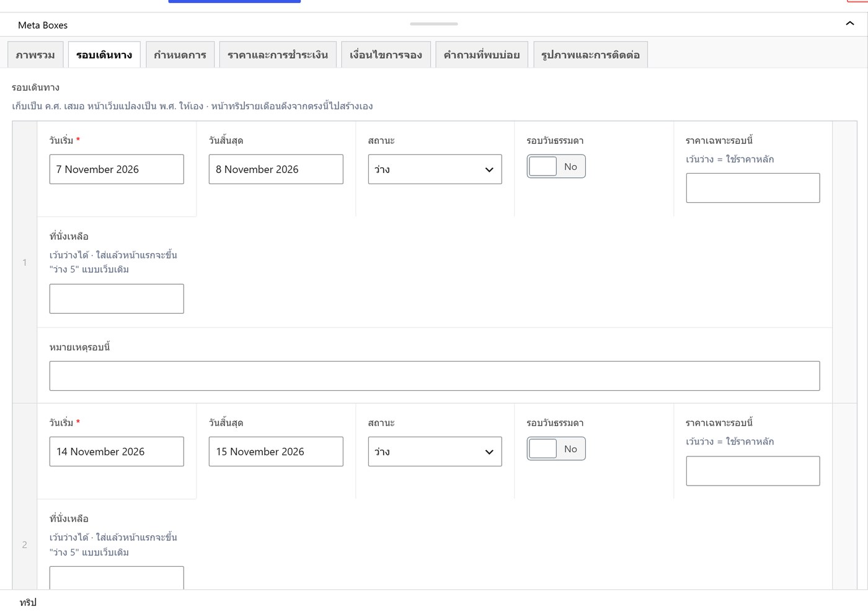Switch to the ภาพรวม tab
The height and width of the screenshot is (614, 868).
point(35,55)
